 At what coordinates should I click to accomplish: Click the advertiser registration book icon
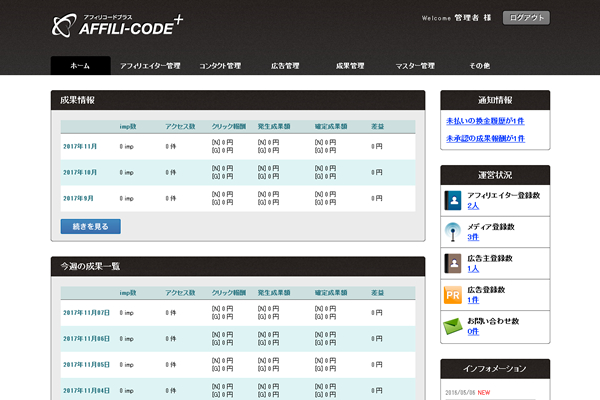pyautogui.click(x=454, y=263)
